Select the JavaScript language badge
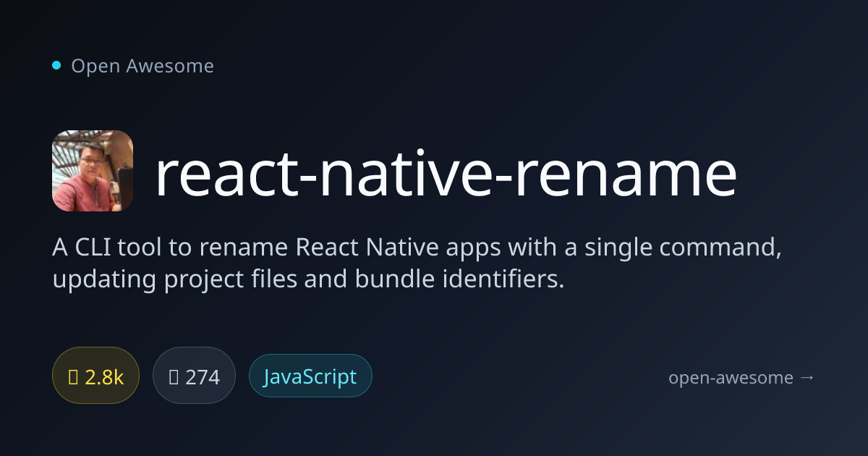Image resolution: width=868 pixels, height=456 pixels. pyautogui.click(x=310, y=376)
